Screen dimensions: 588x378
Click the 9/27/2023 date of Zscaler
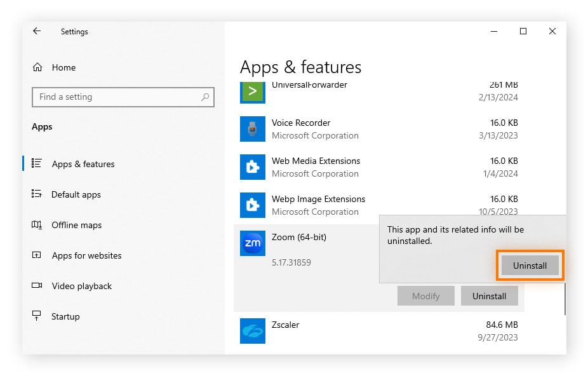pos(498,337)
